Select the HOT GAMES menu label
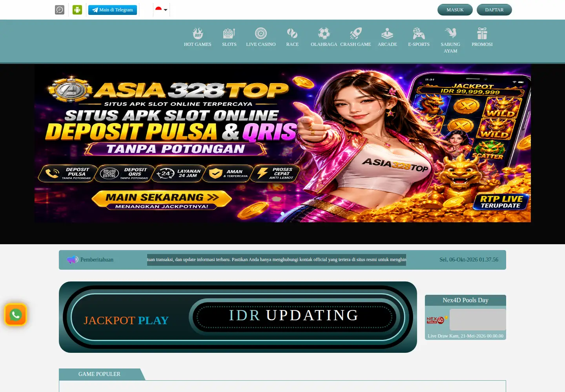The width and height of the screenshot is (565, 392). tap(198, 44)
